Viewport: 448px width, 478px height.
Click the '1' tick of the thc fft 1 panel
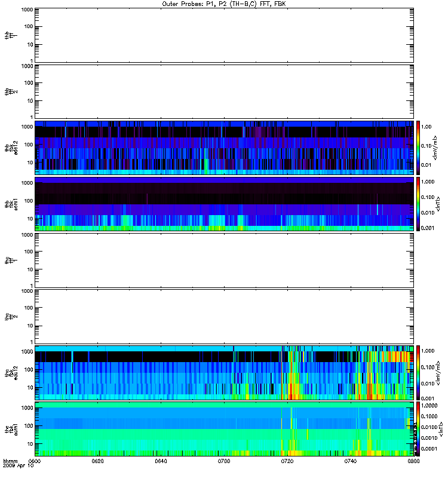tap(32, 286)
